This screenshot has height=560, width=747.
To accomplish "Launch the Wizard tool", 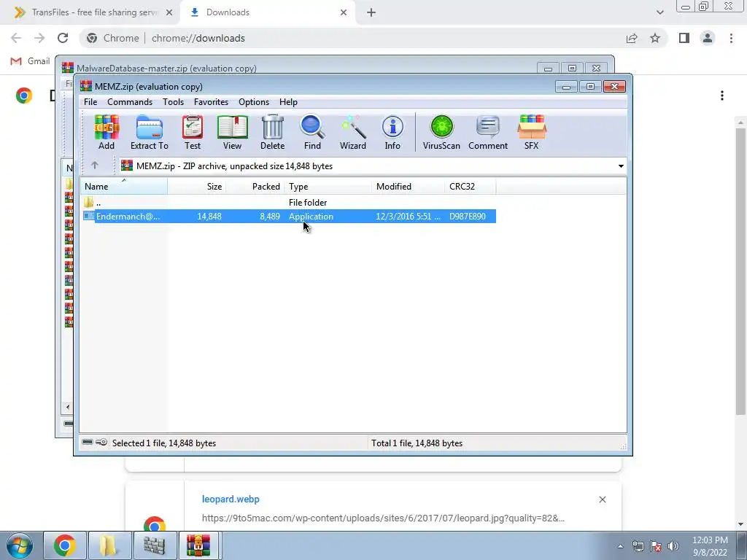I will [x=353, y=133].
